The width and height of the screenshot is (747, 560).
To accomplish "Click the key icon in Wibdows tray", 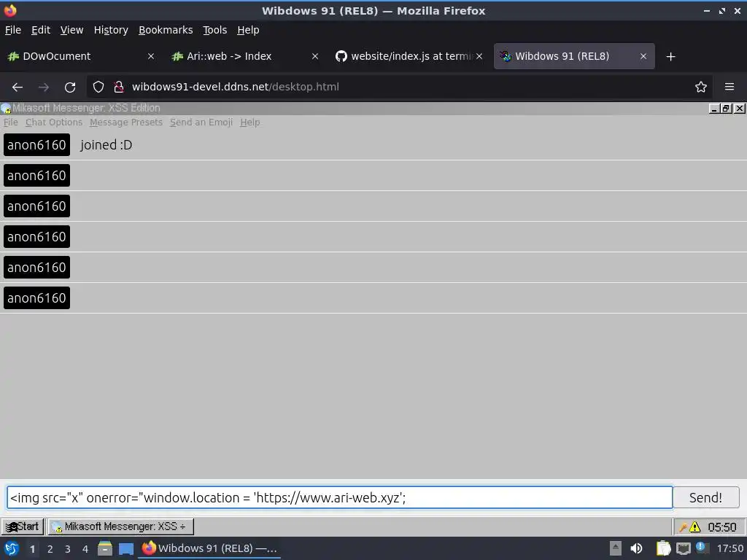I will [683, 527].
